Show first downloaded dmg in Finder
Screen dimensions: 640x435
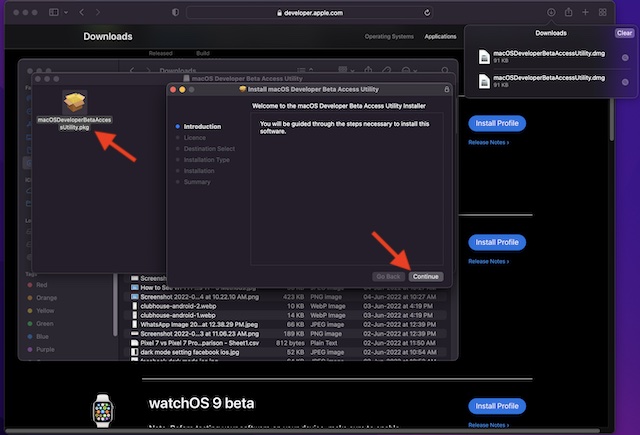[625, 58]
